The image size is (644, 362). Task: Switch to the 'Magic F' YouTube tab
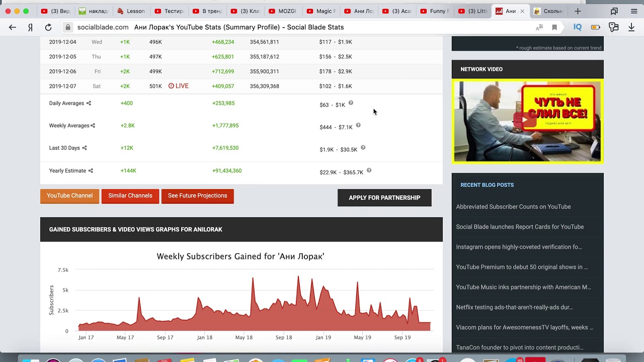click(x=320, y=11)
